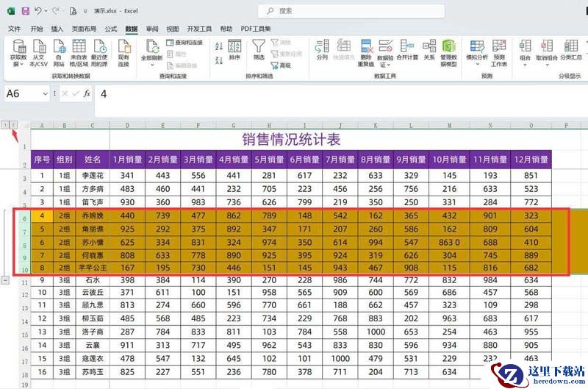The height and width of the screenshot is (389, 588).
Task: Open 高级 (Advanced) filter
Action: point(282,65)
